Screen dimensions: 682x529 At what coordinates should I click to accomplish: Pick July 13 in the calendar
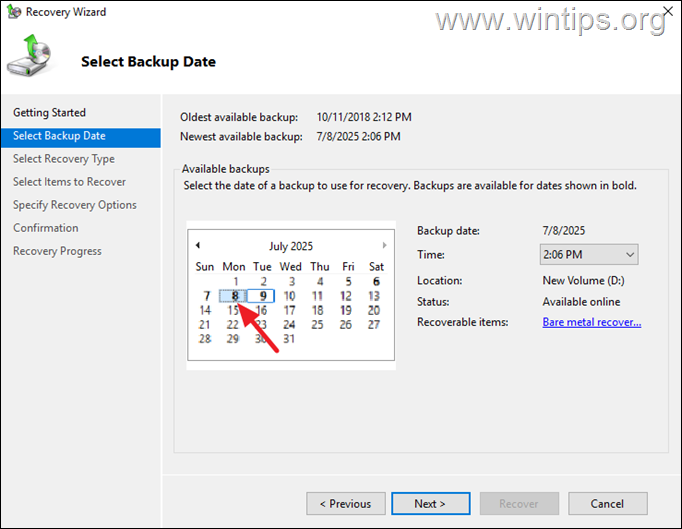[x=374, y=296]
